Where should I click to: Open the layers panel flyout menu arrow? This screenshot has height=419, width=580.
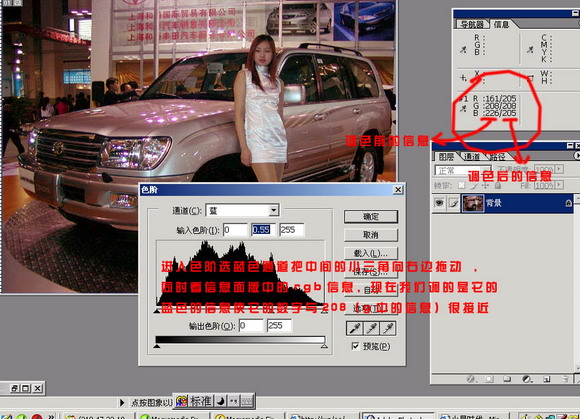pyautogui.click(x=577, y=156)
